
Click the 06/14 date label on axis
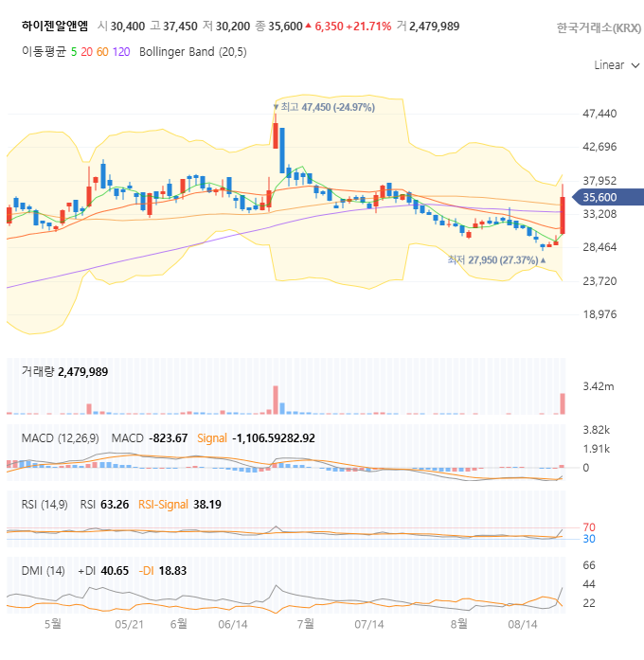233,625
